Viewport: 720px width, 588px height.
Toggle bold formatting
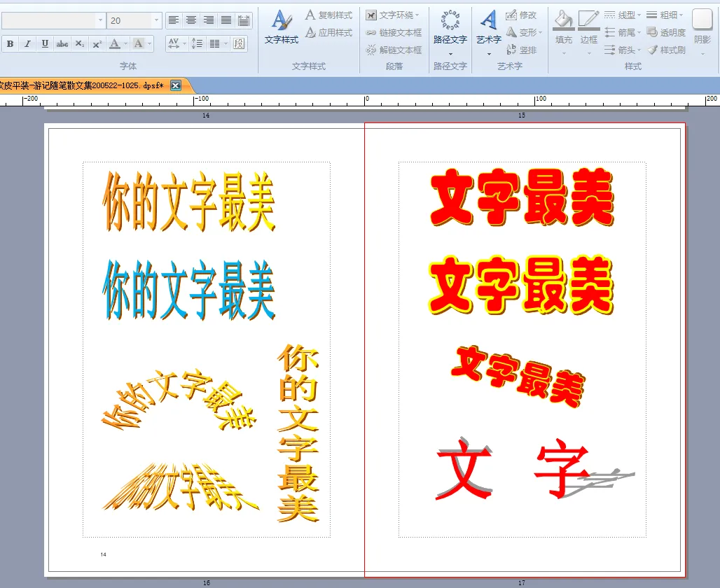pyautogui.click(x=10, y=44)
